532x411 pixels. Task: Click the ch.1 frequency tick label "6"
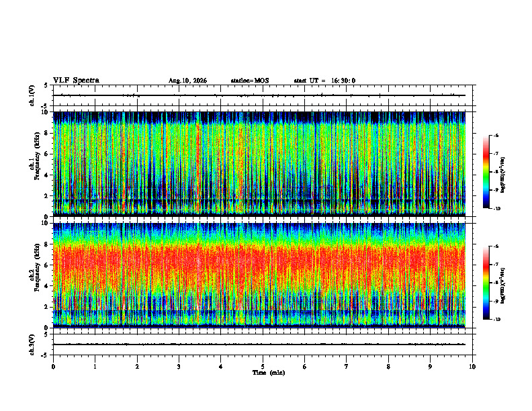coord(46,154)
